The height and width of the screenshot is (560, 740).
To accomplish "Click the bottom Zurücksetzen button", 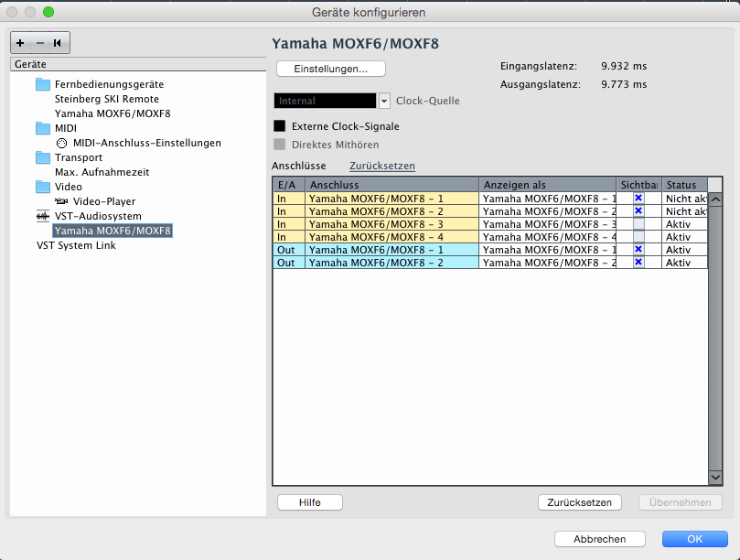I will tap(580, 502).
